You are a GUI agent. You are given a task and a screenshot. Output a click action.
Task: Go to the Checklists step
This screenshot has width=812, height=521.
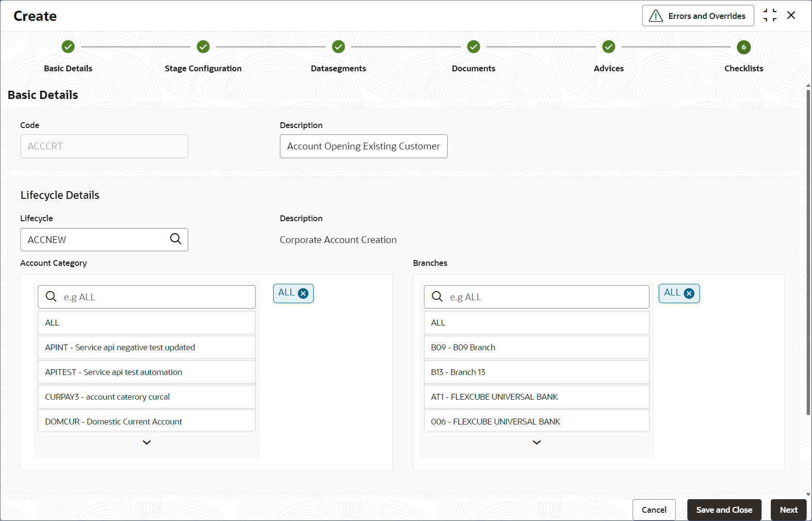point(744,68)
